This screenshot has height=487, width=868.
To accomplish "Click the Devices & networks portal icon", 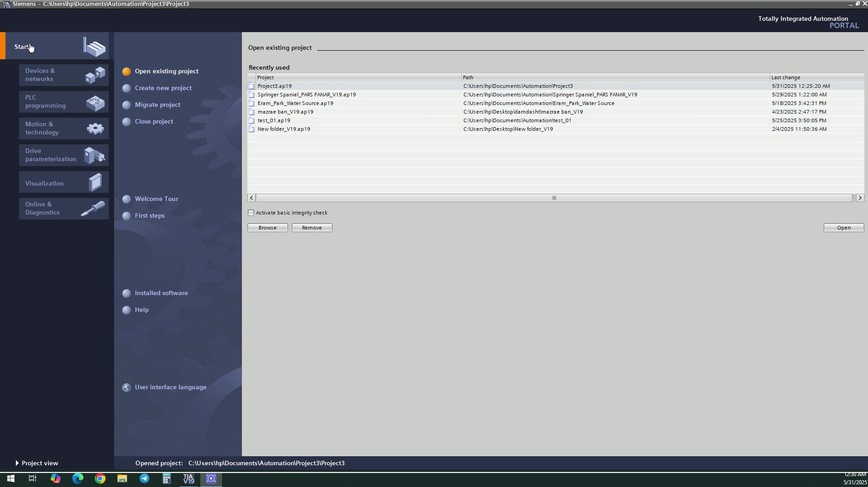I will 95,75.
